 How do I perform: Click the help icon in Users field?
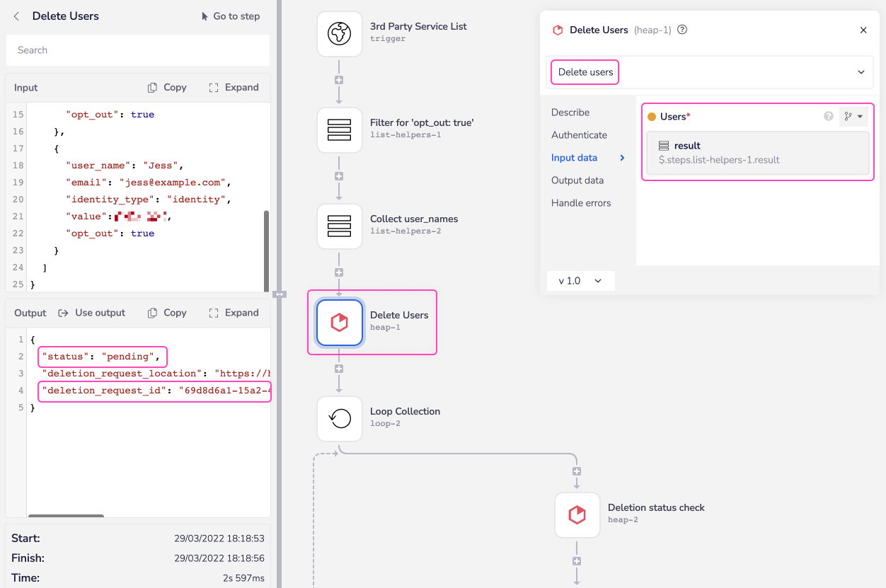829,117
